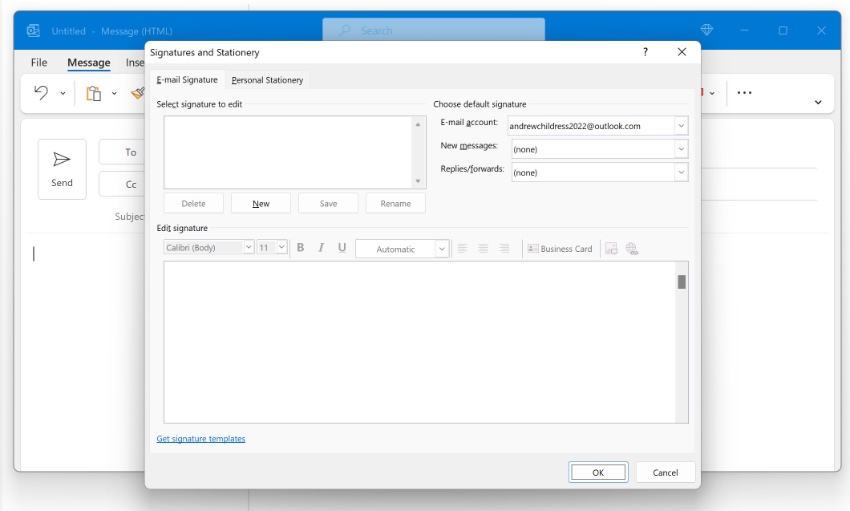Expand the Undo dropdown arrow
This screenshot has width=850, height=511.
pyautogui.click(x=63, y=93)
